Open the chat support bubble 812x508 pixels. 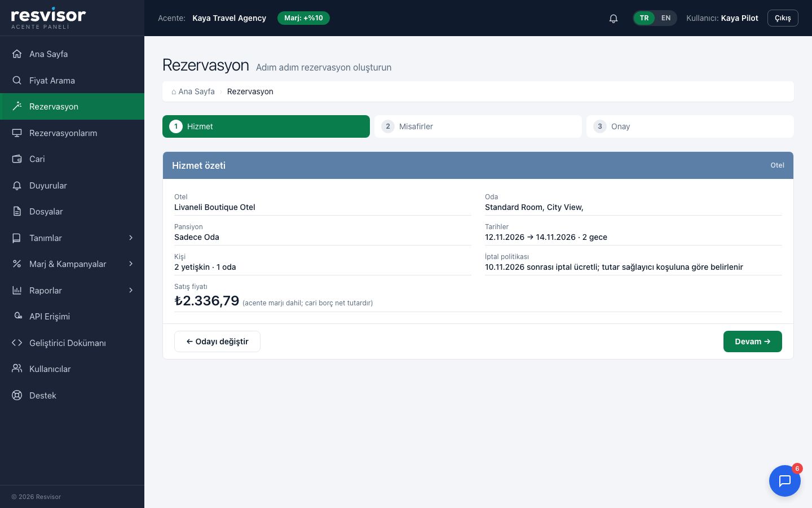pyautogui.click(x=785, y=481)
